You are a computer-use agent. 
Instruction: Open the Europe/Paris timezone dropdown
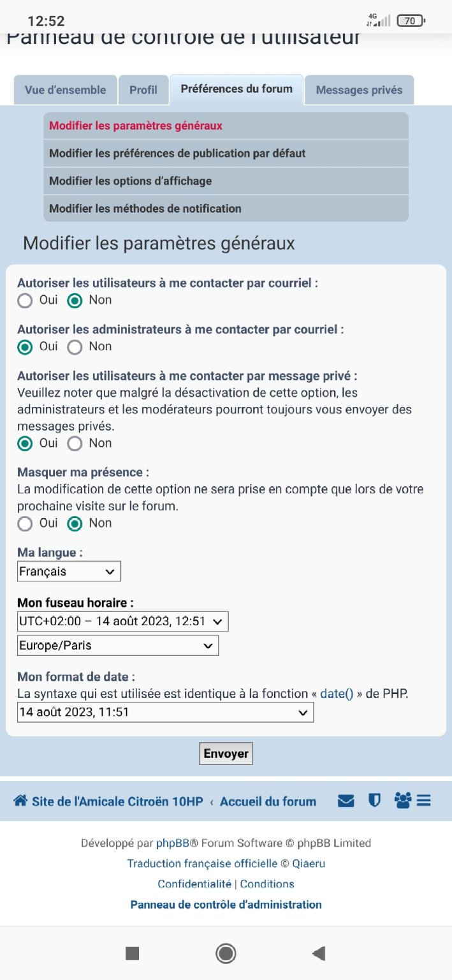coord(118,646)
